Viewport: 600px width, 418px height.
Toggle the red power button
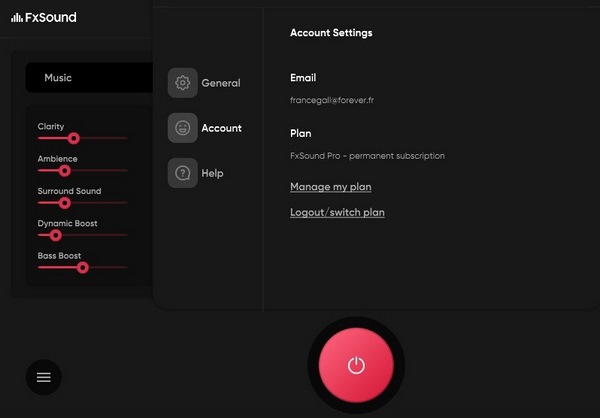(x=356, y=365)
